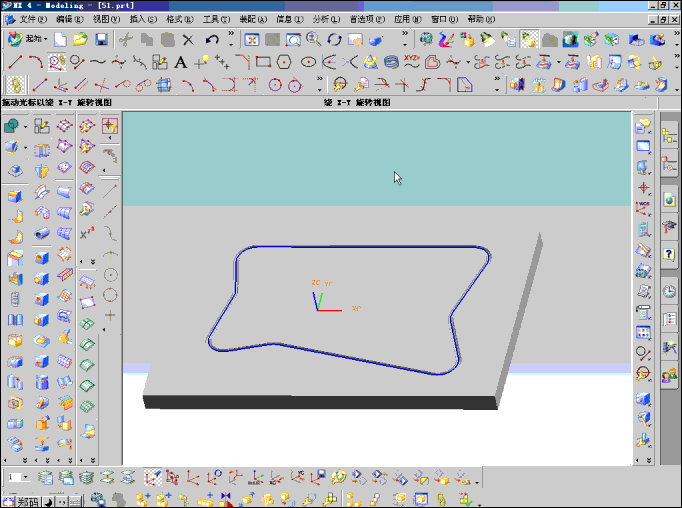Pick the Line curve tool
This screenshot has height=508, width=682.
[15, 62]
